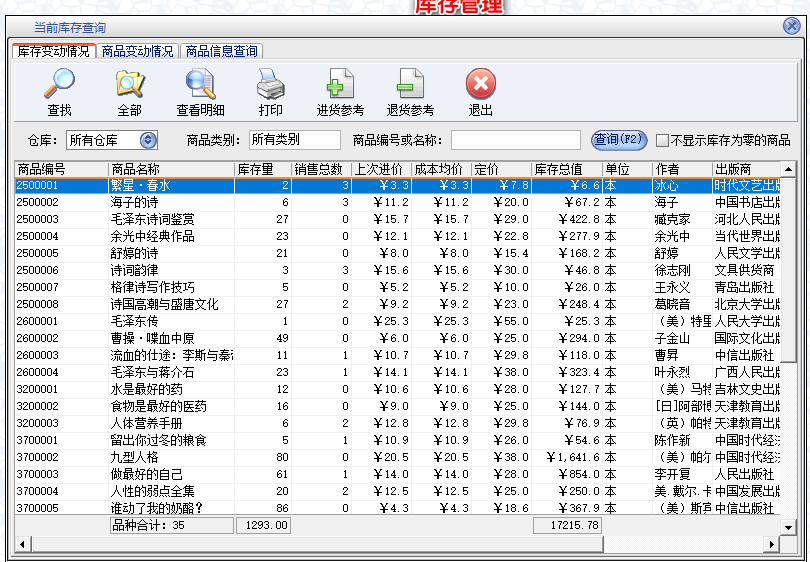Viewport: 810px width, 562px height.
Task: Click the horizontal scrollbar right arrow
Action: coord(771,544)
